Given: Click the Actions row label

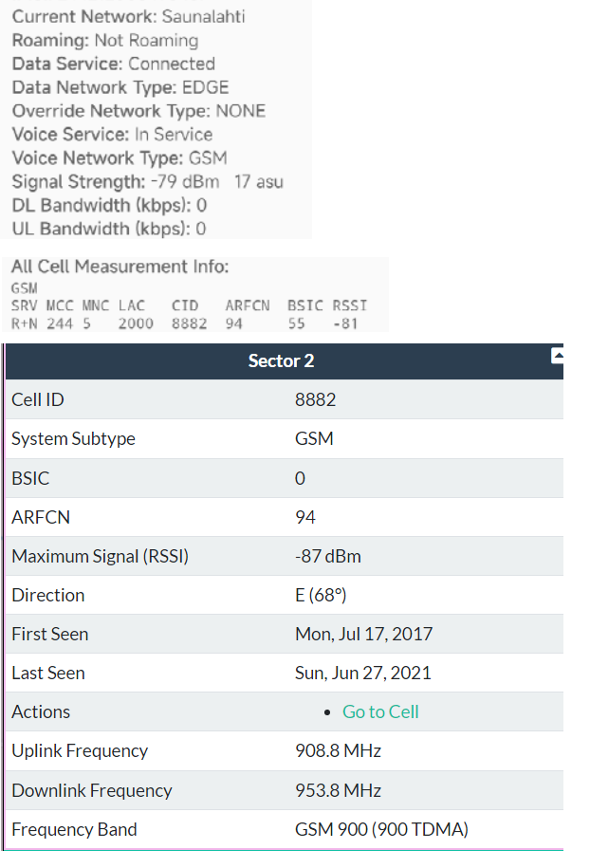Looking at the screenshot, I should click(x=41, y=711).
